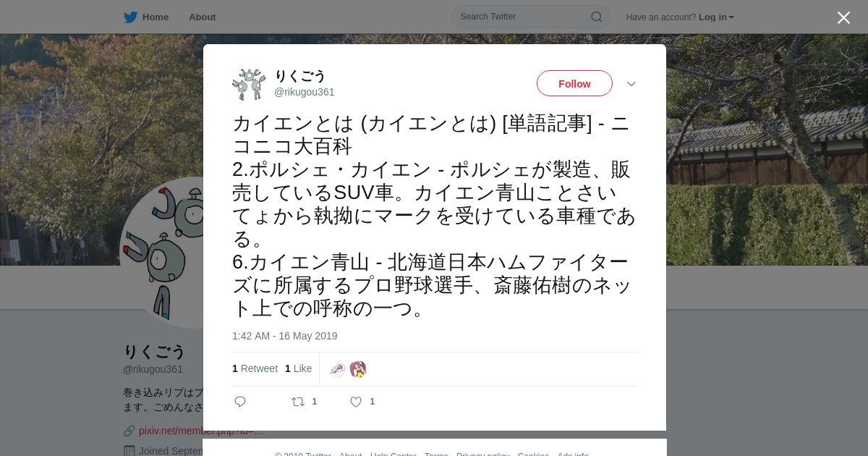Click the search magnifier icon
Image resolution: width=868 pixels, height=456 pixels.
pos(597,17)
